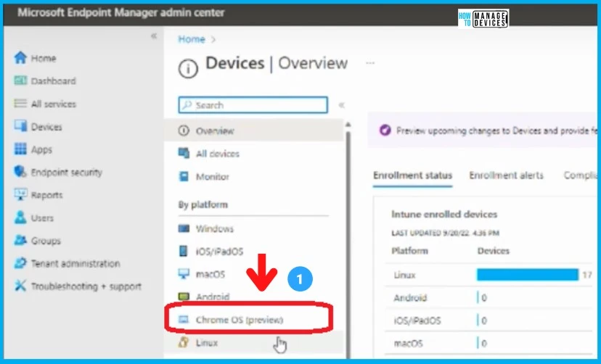Viewport: 601px width, 364px height.
Task: Click the iOS/iPadOS row in enrolled devices table
Action: click(488, 320)
